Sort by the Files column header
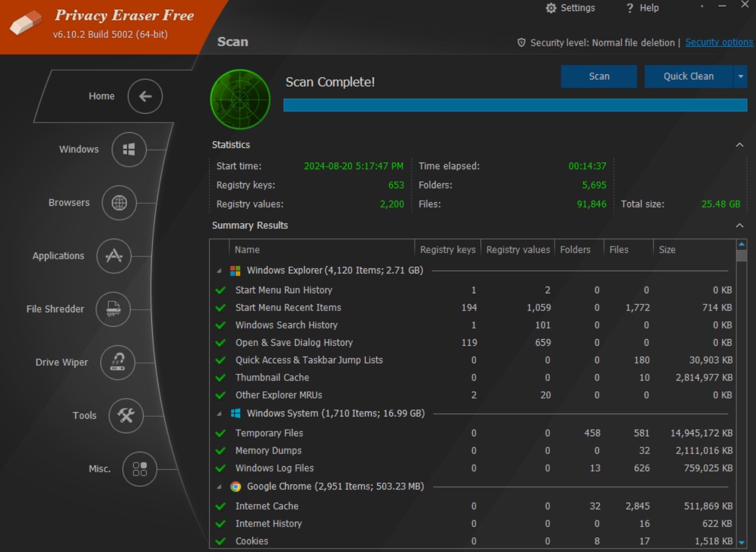The image size is (756, 552). 628,250
